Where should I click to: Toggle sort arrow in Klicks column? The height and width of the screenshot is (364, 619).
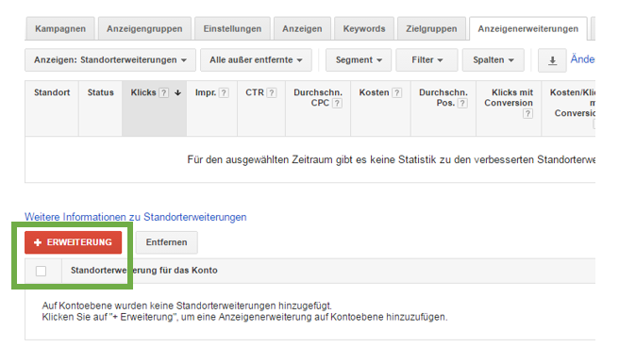[x=177, y=92]
